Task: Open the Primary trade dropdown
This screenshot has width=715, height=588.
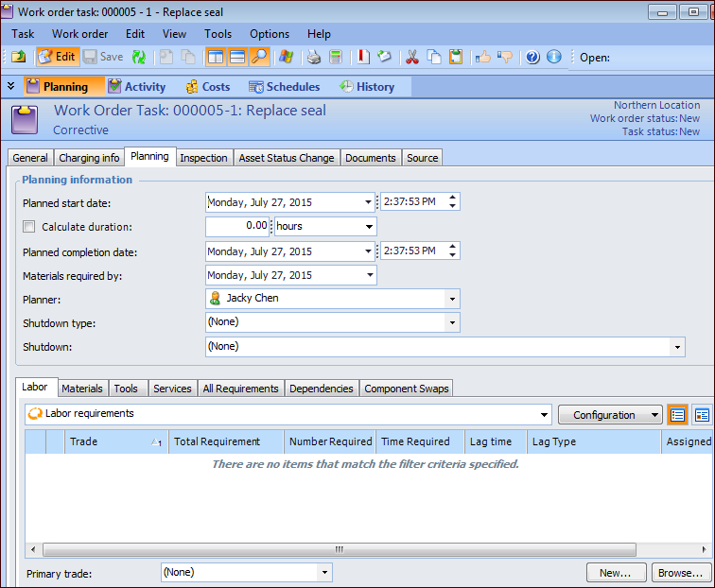Action: (x=324, y=573)
